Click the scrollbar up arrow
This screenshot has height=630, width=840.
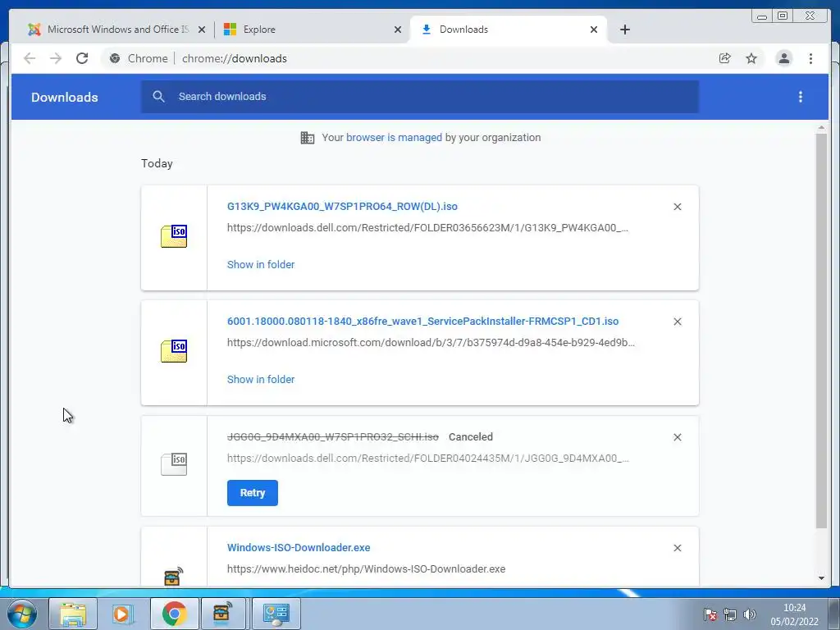[821, 128]
